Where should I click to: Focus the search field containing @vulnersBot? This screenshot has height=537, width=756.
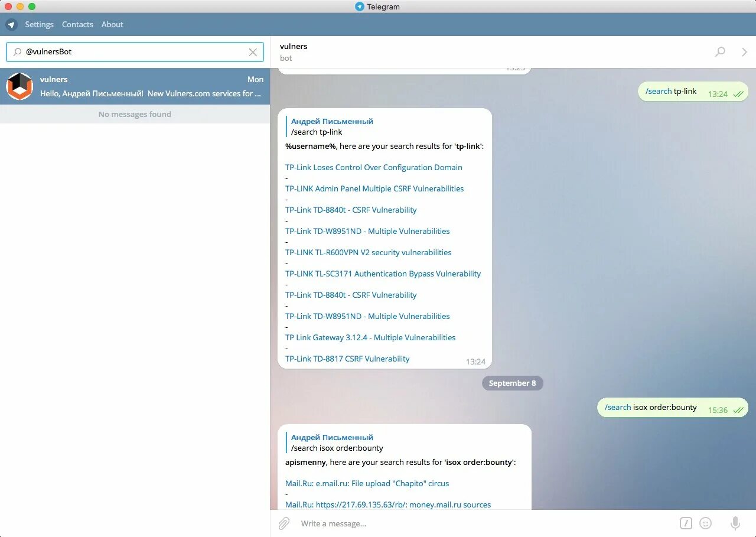pyautogui.click(x=135, y=52)
